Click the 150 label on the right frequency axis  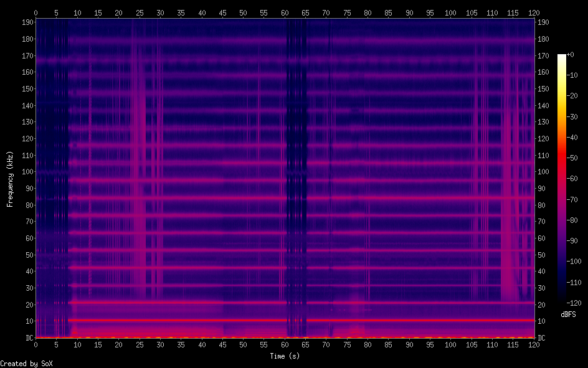(543, 89)
